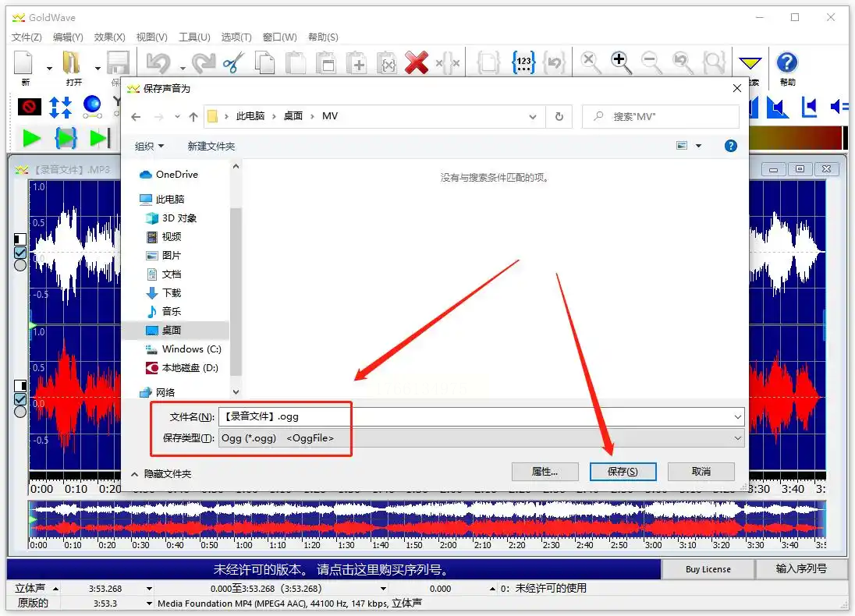Select the radio button under left channel
This screenshot has height=616, width=855.
coord(20,265)
